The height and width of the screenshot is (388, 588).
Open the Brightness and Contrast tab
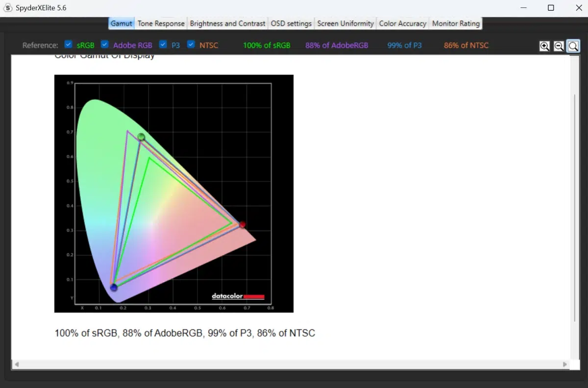point(228,24)
